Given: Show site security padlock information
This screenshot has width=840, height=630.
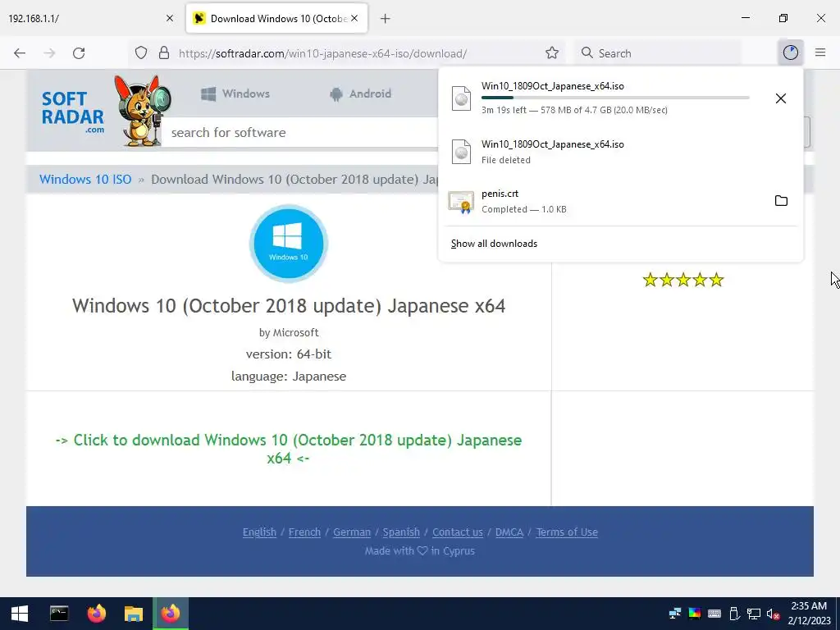Looking at the screenshot, I should tap(164, 53).
